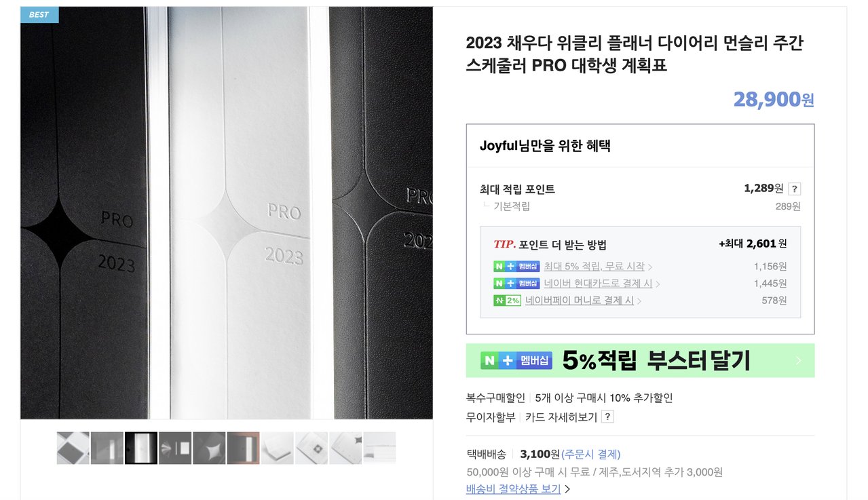This screenshot has width=868, height=500.
Task: Select the last thumbnail in the gallery strip
Action: coord(379,448)
